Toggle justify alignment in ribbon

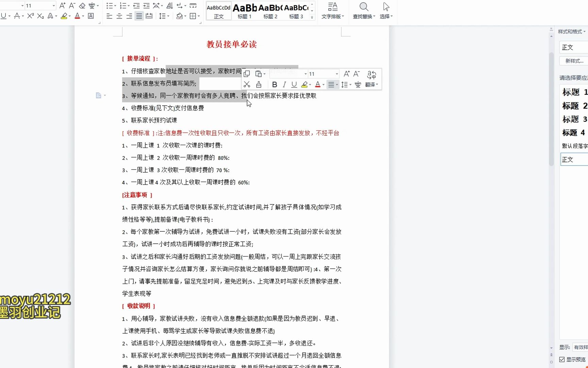139,16
